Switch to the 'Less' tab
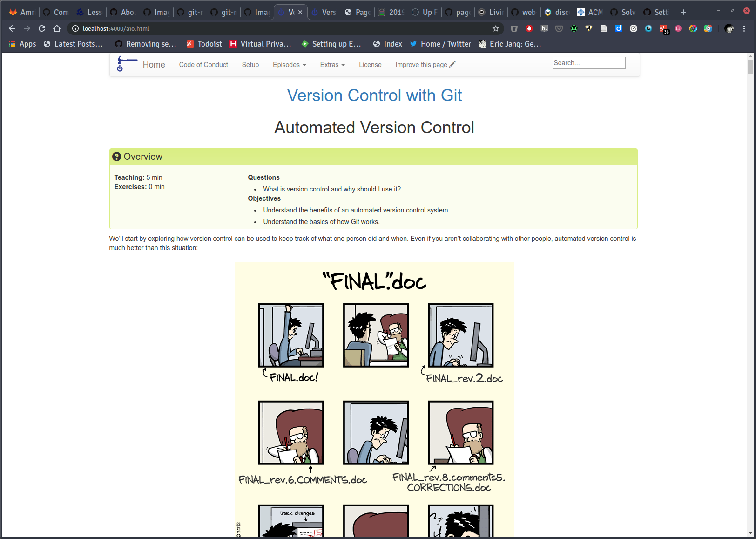 coord(89,12)
